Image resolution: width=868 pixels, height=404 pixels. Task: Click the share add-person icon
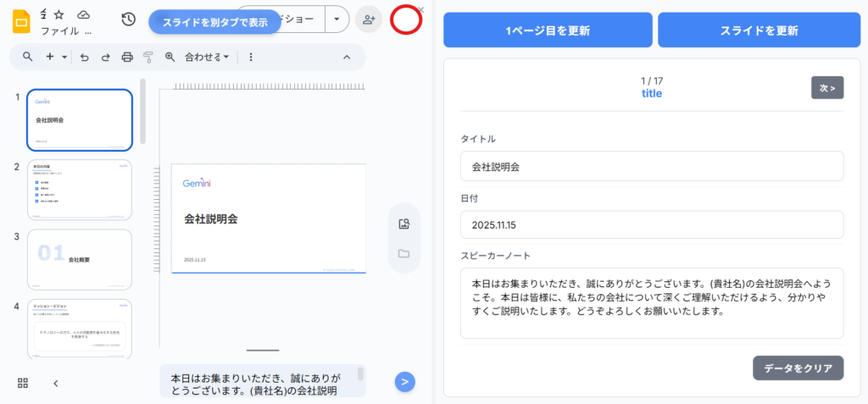pos(368,19)
